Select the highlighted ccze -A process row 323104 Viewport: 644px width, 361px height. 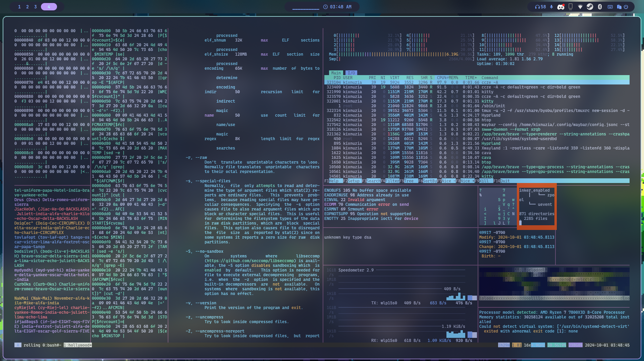point(477,82)
